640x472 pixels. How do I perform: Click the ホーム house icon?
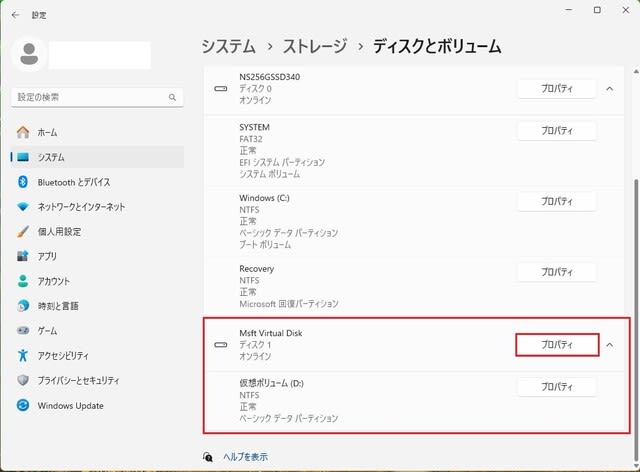pyautogui.click(x=23, y=132)
